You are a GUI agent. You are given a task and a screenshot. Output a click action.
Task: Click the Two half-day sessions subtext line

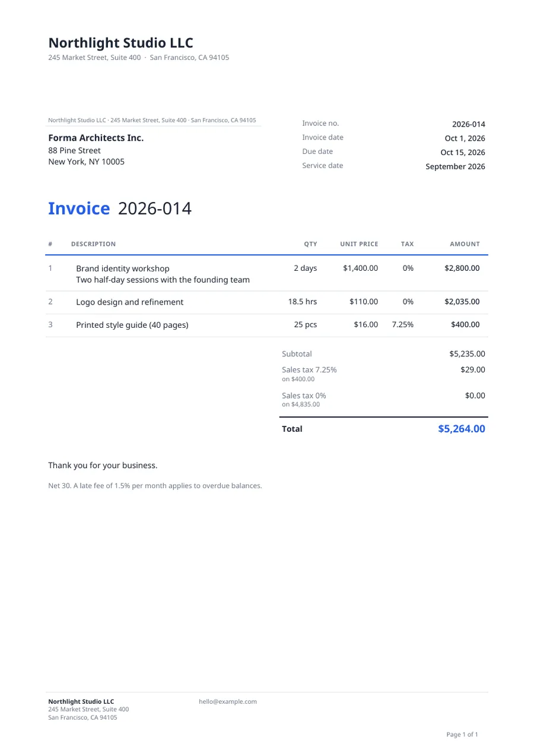pos(163,280)
